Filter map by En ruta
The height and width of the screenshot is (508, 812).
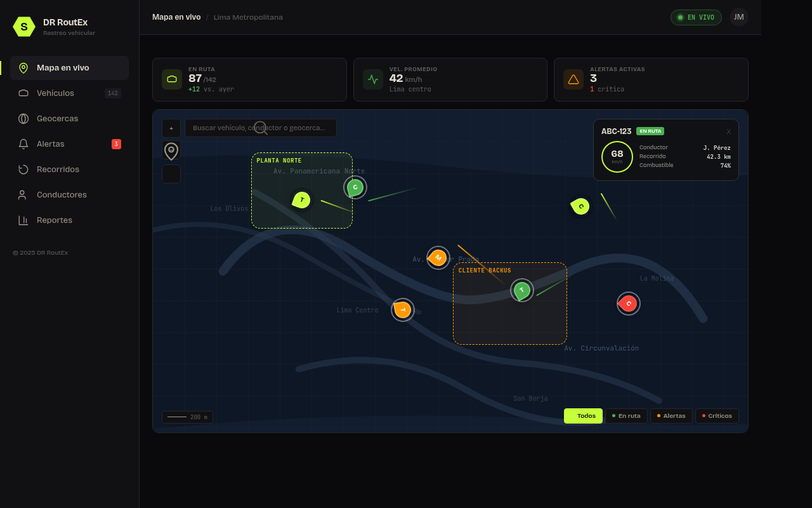[x=626, y=416]
